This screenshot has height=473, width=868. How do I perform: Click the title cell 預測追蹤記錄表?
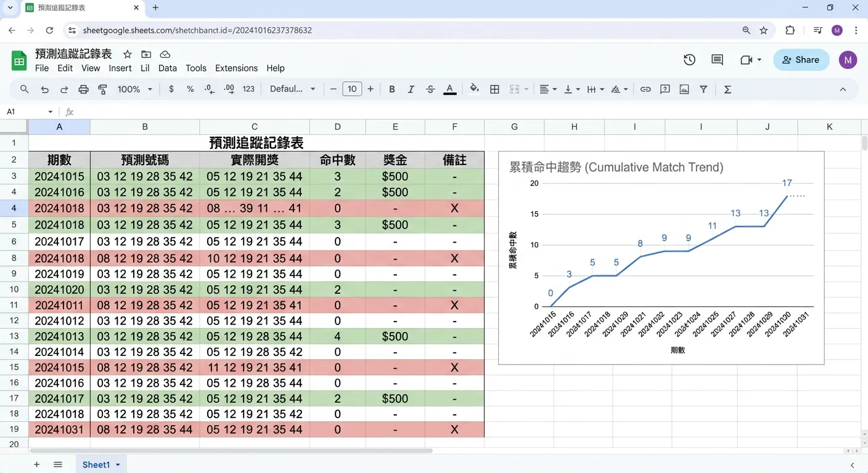(256, 143)
